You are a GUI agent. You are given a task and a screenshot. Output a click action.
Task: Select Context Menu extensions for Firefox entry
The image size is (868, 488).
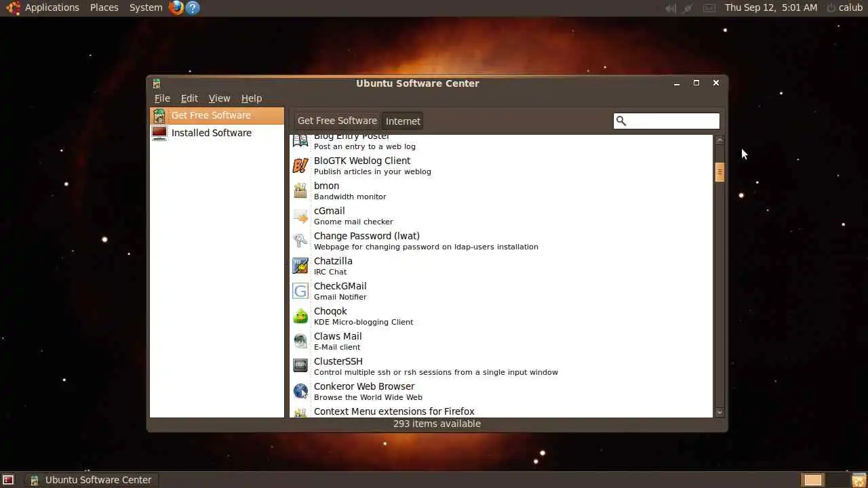(501, 411)
